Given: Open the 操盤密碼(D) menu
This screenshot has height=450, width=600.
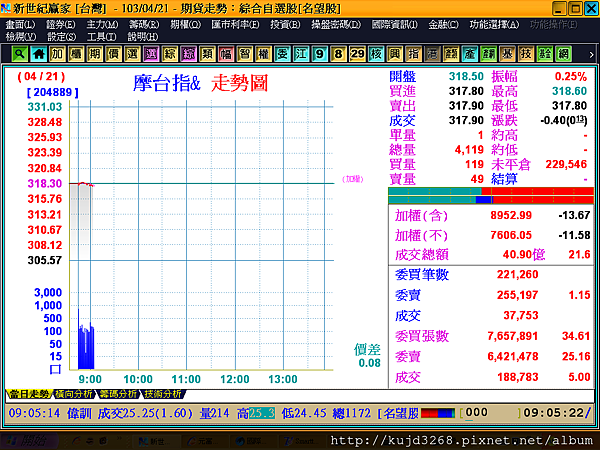Looking at the screenshot, I should coord(336,24).
